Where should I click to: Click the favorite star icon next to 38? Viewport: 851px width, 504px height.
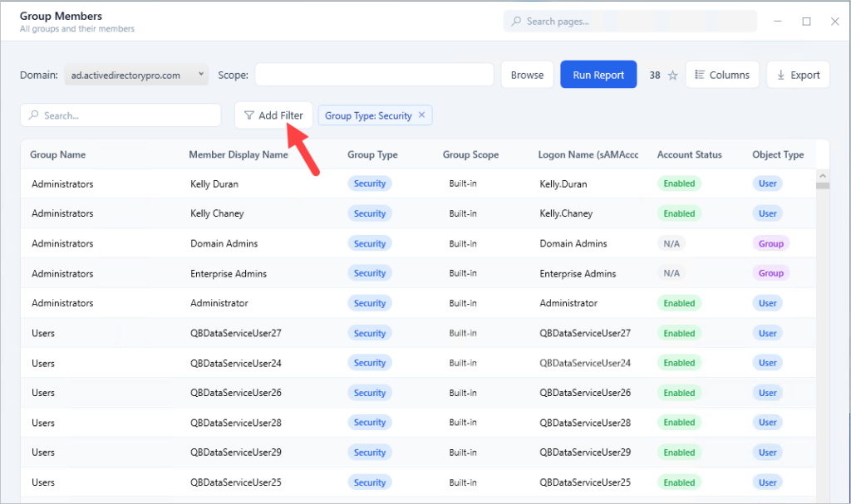[672, 76]
